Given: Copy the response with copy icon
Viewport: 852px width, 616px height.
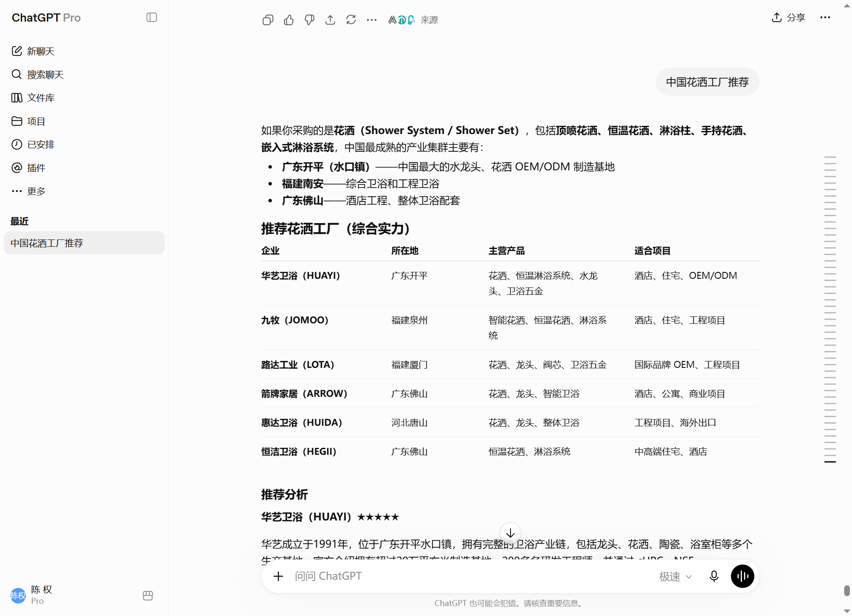Looking at the screenshot, I should click(268, 20).
